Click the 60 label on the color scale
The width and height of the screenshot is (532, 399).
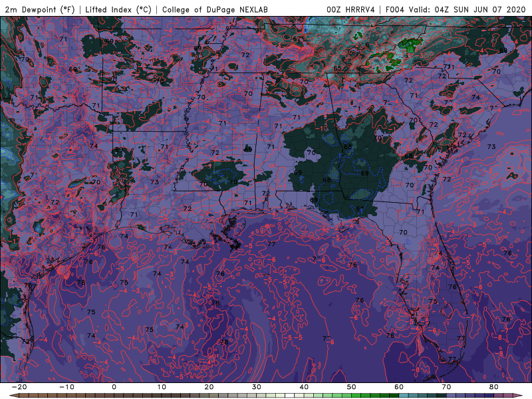pos(399,387)
